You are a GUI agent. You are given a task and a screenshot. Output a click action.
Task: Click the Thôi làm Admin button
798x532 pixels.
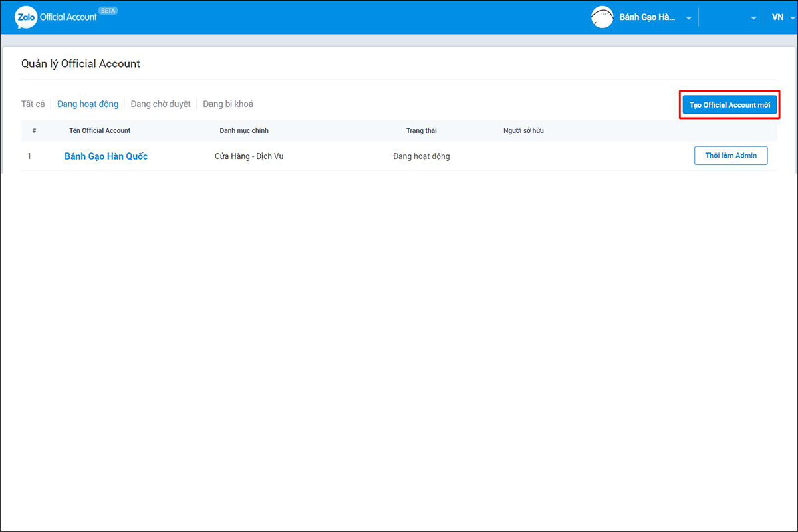(731, 156)
